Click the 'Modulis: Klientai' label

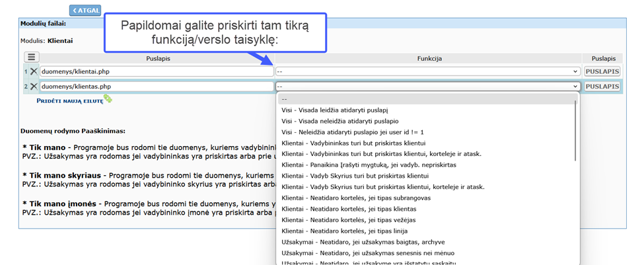(47, 41)
